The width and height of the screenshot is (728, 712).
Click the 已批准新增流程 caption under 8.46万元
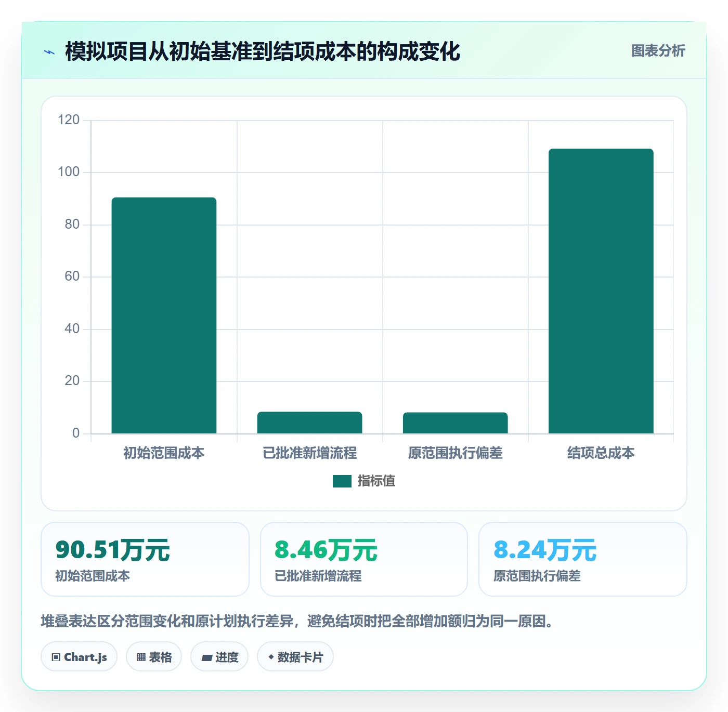[x=318, y=576]
